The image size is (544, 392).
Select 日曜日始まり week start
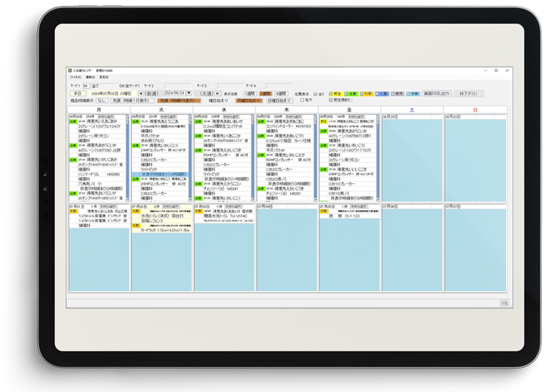[280, 101]
